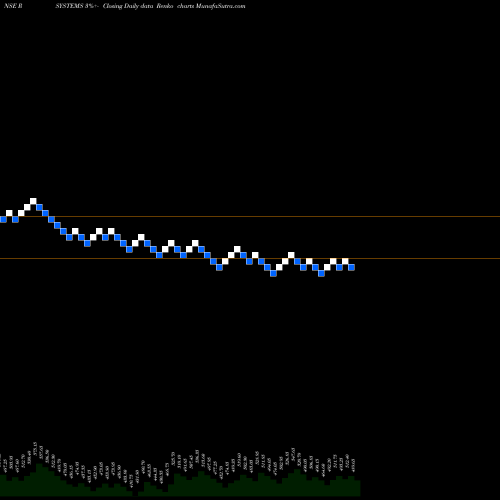Screen dimensions: 500x500
Task: Select the highest white Renko brick at the peak
Action: 33,201
